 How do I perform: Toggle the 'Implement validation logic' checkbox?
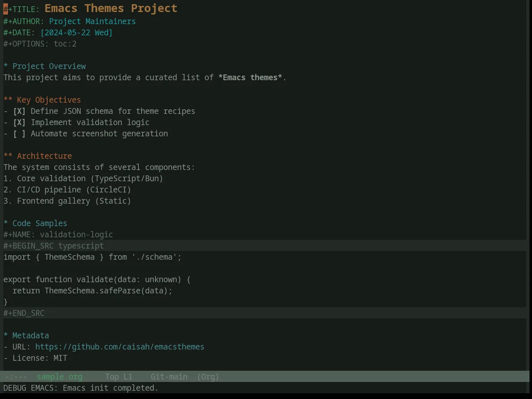pyautogui.click(x=19, y=123)
